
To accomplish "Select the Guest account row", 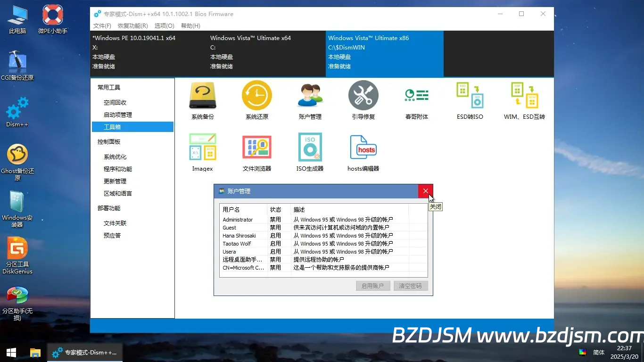I will (323, 228).
